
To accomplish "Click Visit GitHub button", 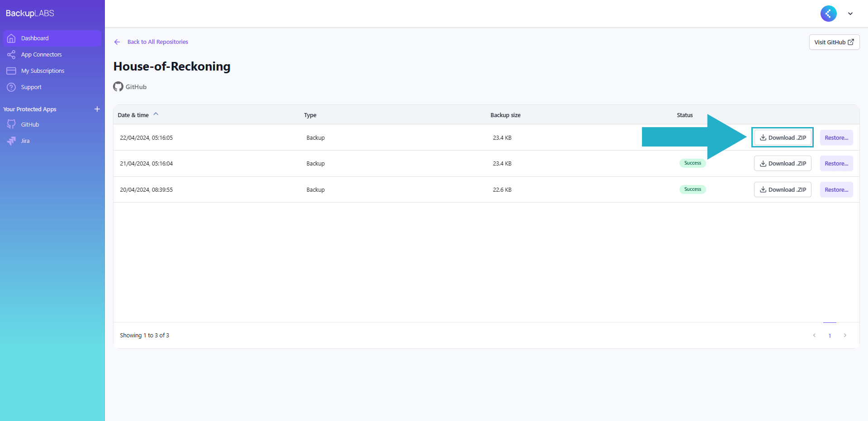I will [834, 42].
